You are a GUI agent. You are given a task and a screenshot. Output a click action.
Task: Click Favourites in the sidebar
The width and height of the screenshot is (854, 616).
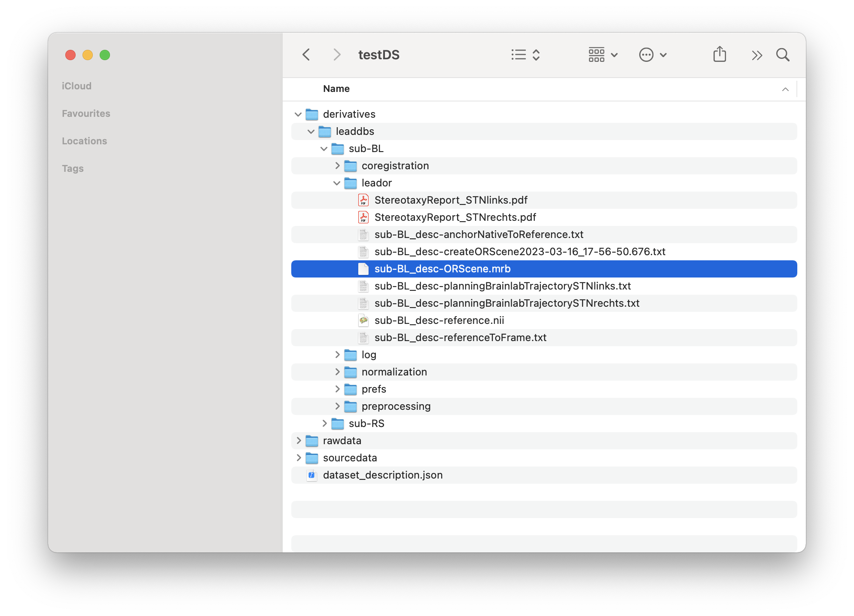coord(86,113)
